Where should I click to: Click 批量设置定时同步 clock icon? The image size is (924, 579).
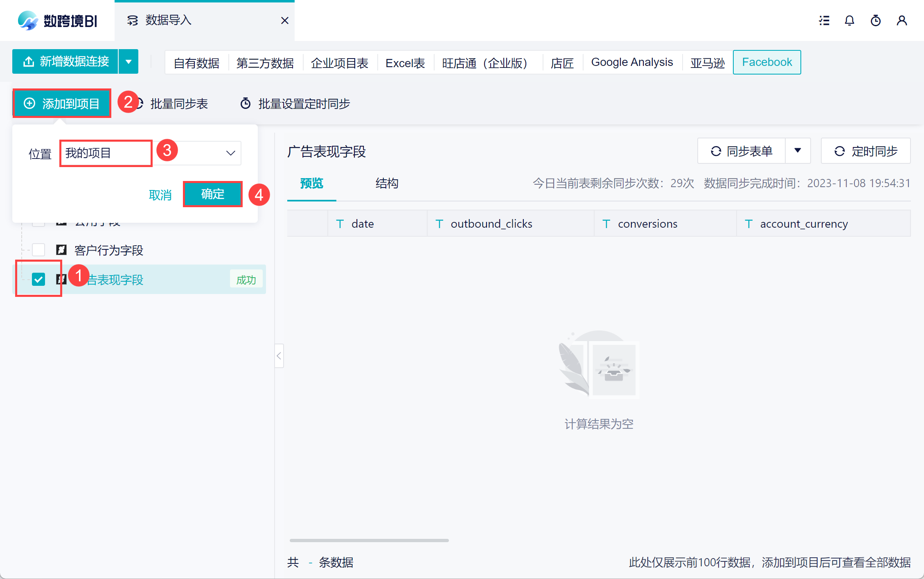click(x=245, y=104)
